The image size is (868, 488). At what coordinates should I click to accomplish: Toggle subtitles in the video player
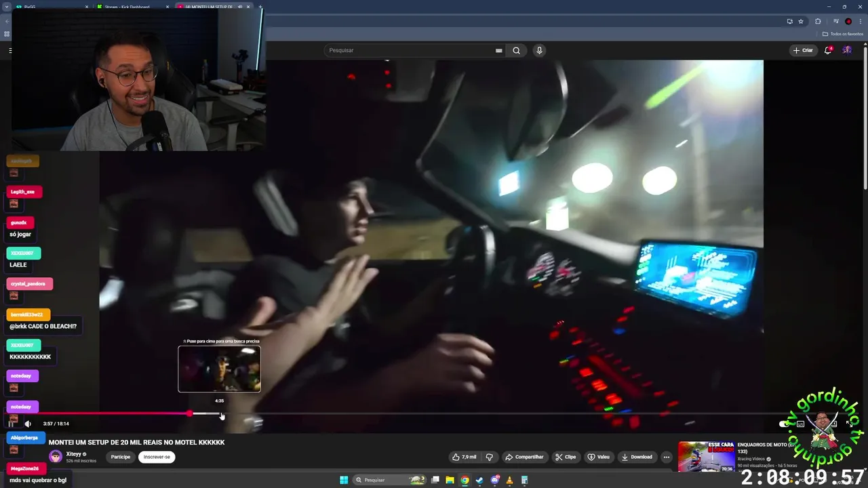(x=801, y=424)
